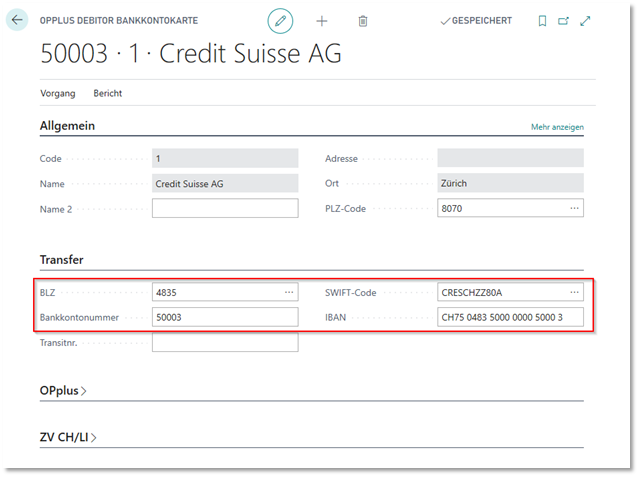Bookmark this page with the bookmark icon
The height and width of the screenshot is (477, 639).
(x=542, y=21)
